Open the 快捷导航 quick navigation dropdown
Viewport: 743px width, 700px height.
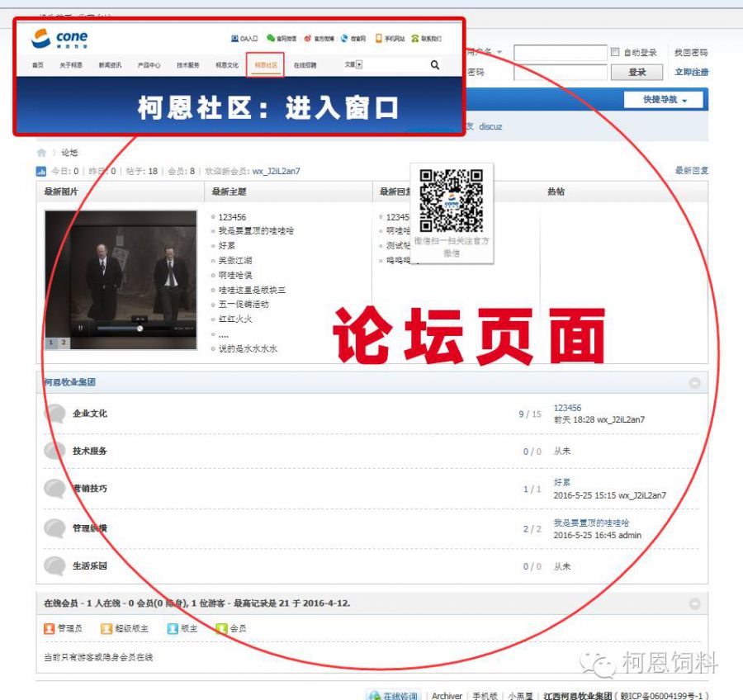[663, 100]
